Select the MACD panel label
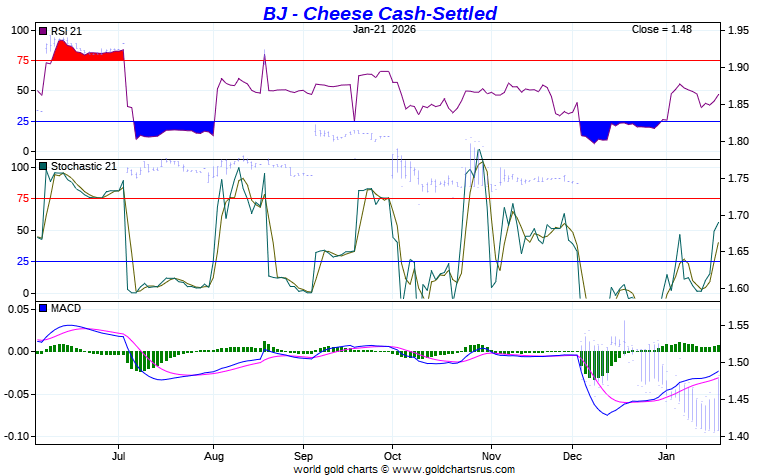 pos(65,308)
